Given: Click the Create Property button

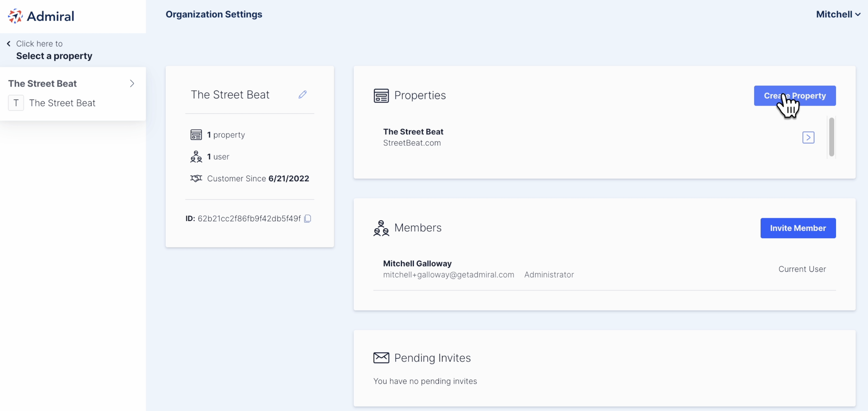Looking at the screenshot, I should coord(795,95).
